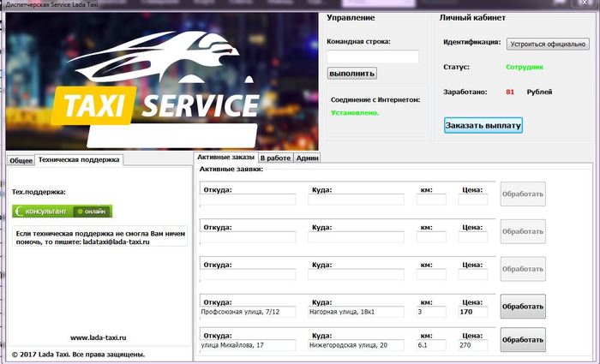The image size is (600, 364).
Task: Click the Заказать выплату button
Action: tap(483, 125)
